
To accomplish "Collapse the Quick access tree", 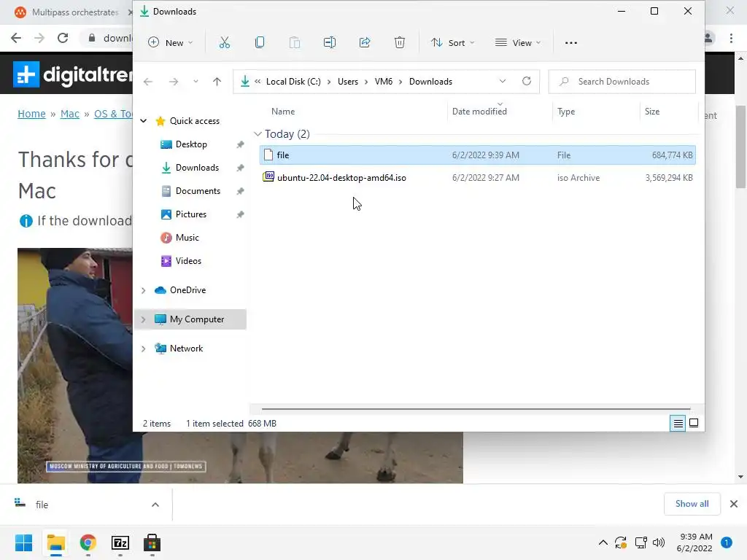I will click(x=144, y=121).
